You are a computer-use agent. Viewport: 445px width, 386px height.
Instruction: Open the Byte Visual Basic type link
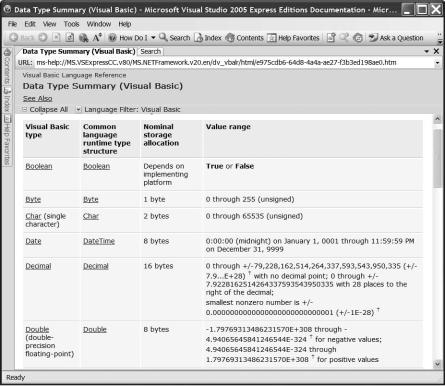(x=33, y=199)
